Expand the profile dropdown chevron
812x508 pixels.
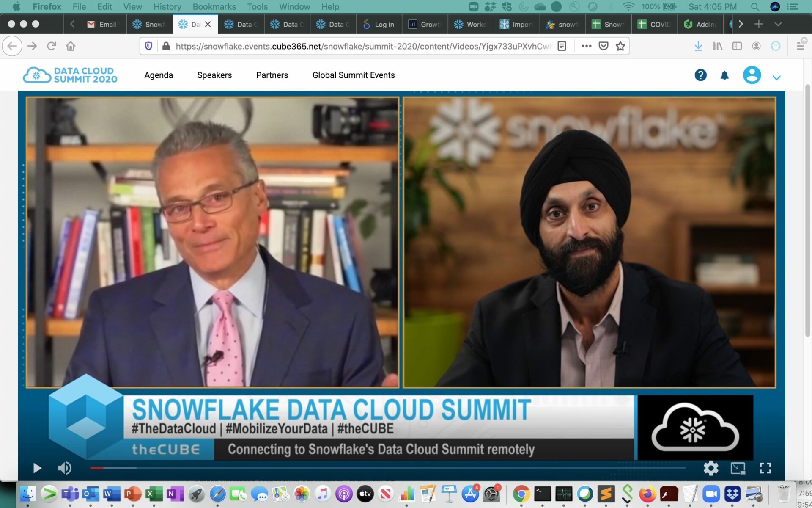pos(776,77)
